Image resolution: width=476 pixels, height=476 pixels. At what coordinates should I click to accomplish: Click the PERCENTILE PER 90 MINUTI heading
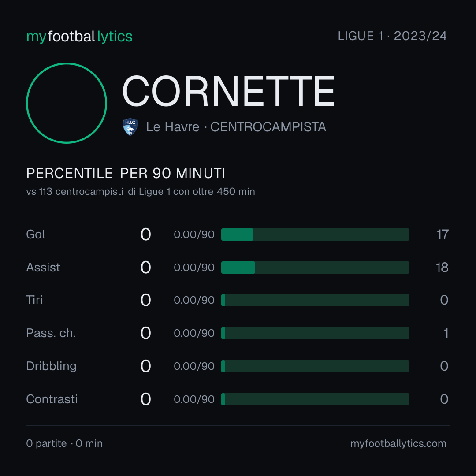click(126, 173)
